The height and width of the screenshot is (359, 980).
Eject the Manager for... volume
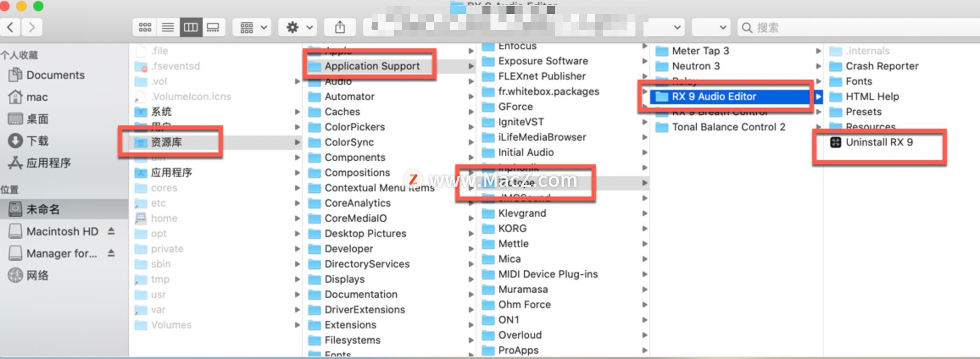[111, 253]
